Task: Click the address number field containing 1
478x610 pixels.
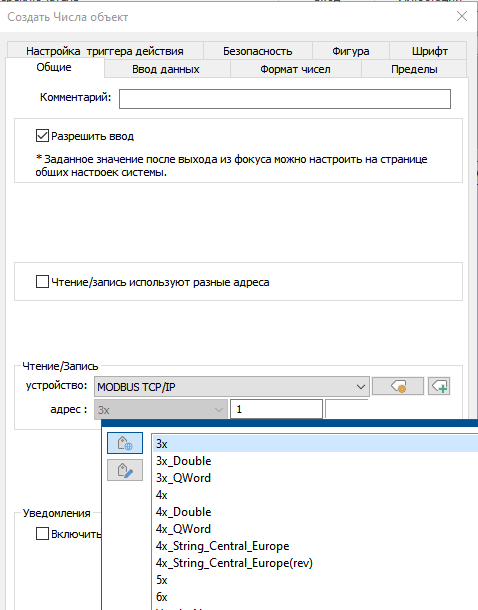Action: pos(276,409)
